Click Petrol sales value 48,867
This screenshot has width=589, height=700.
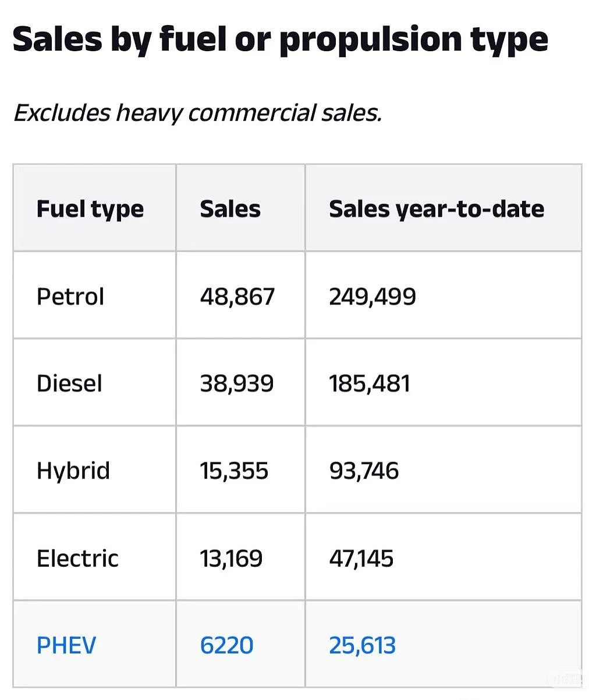point(237,297)
